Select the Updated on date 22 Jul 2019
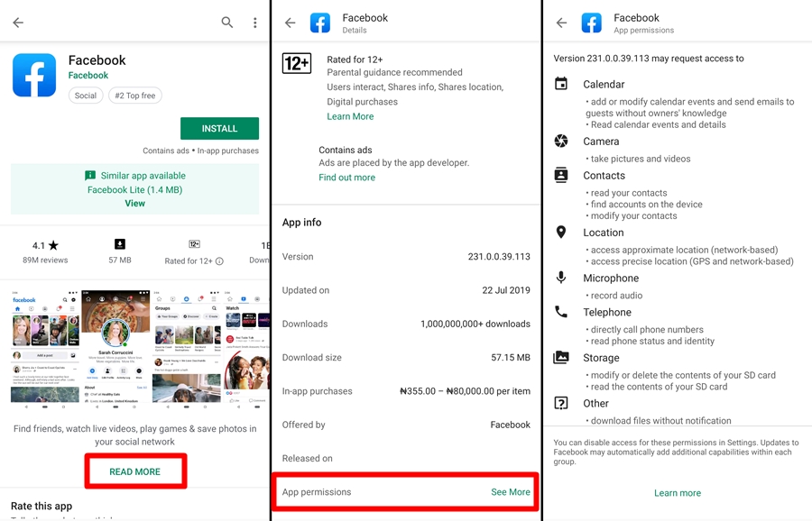Image resolution: width=812 pixels, height=521 pixels. tap(506, 290)
